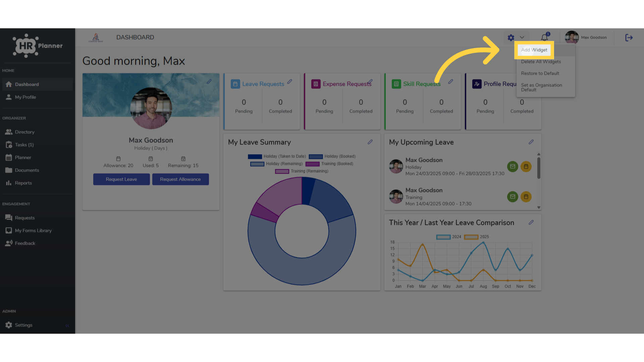Email icon for Training leave entry
This screenshot has width=644, height=362.
pos(513,197)
